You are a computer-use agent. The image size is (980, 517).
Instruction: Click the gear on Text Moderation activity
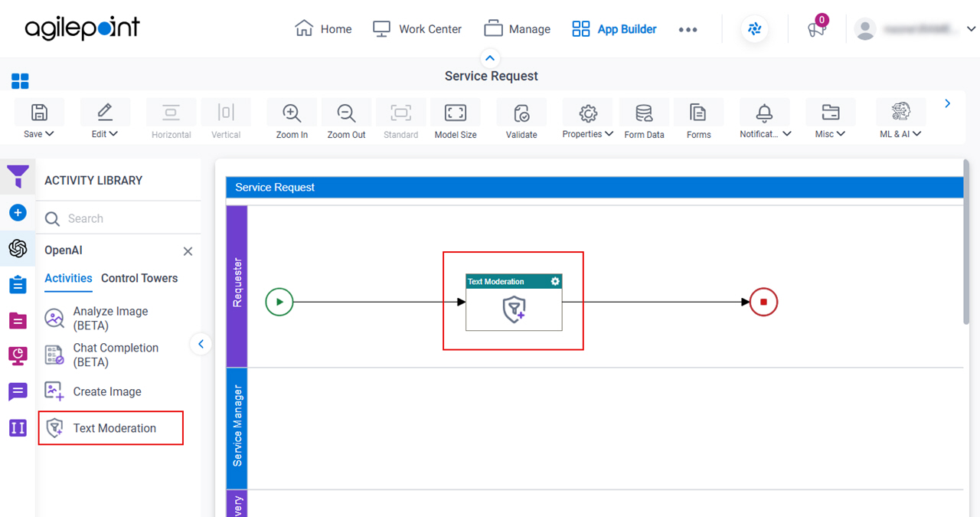(555, 281)
